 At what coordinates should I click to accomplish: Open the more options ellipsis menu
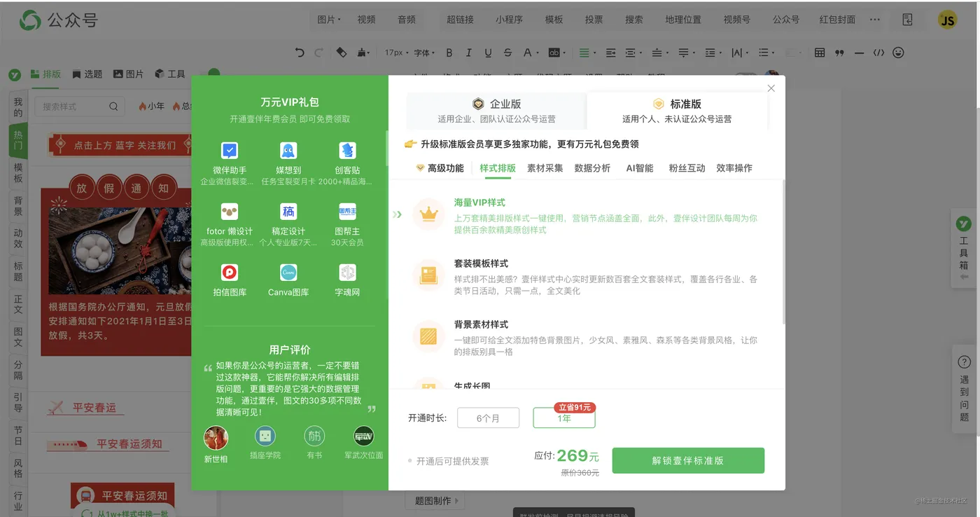(875, 20)
